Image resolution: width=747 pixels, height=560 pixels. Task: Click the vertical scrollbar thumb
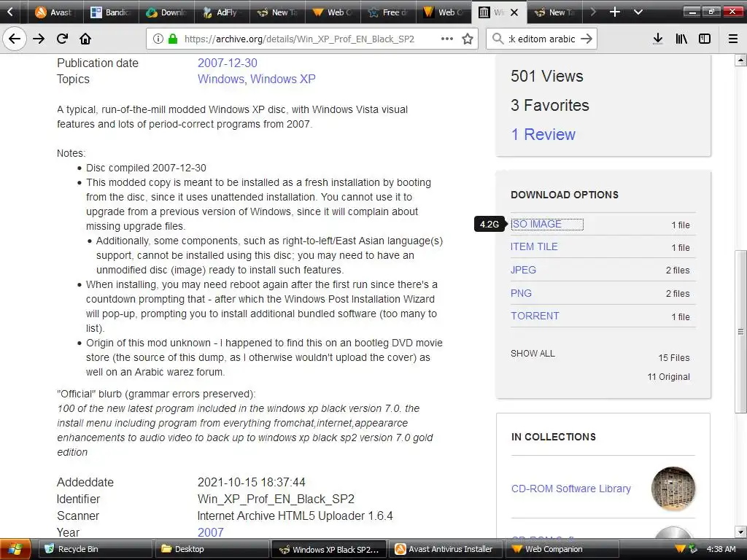coord(740,332)
